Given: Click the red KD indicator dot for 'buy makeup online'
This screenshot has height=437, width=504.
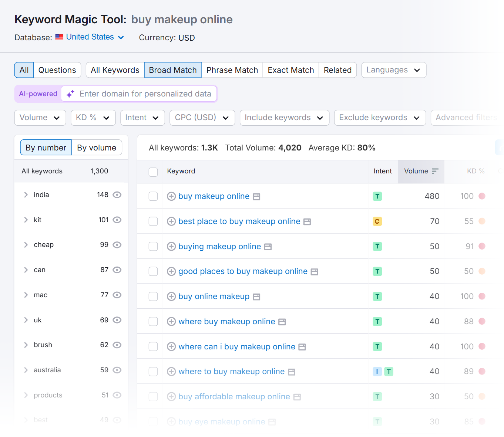Looking at the screenshot, I should 482,196.
